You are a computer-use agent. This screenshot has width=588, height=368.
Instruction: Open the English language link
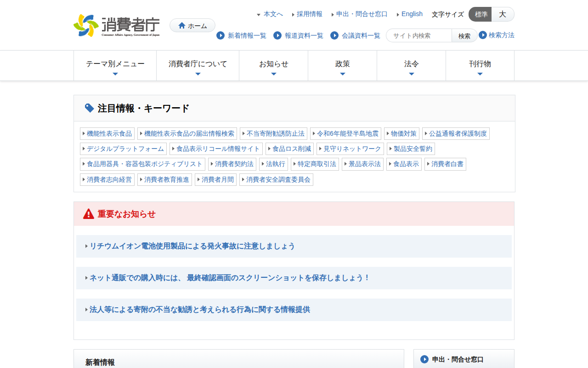(412, 14)
